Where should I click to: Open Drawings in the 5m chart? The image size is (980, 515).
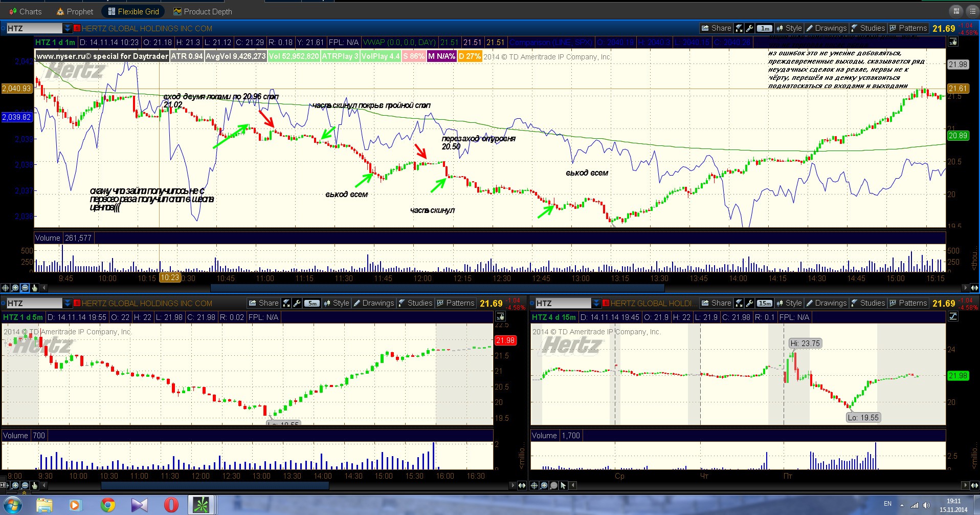coord(374,303)
